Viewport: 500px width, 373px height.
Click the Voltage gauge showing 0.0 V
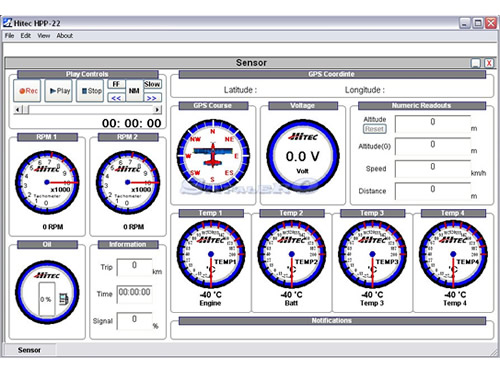click(303, 156)
